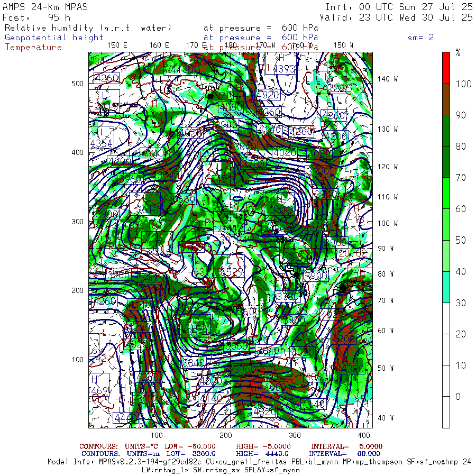The height and width of the screenshot is (476, 476).
Task: Click the 'NZCH' station label on map
Action: (x=227, y=97)
